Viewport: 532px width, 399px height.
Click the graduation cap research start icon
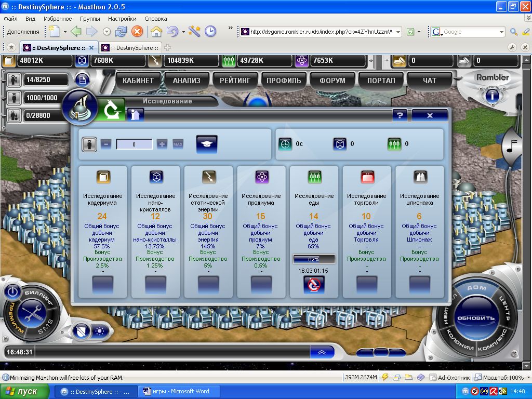coord(207,144)
